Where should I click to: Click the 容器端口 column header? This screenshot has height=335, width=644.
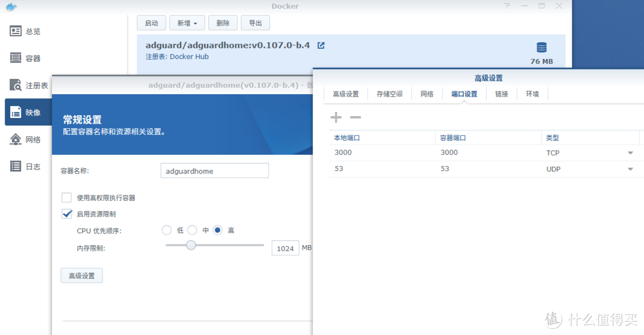pyautogui.click(x=488, y=138)
